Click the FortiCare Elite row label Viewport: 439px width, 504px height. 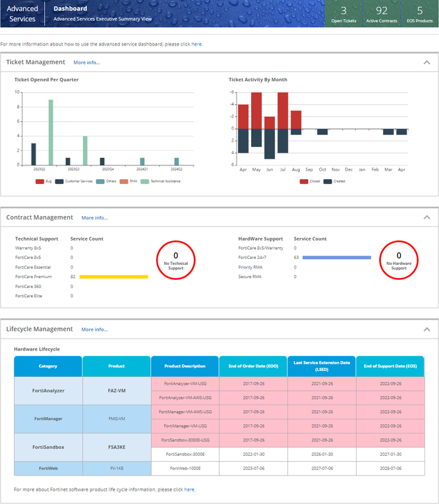[28, 296]
